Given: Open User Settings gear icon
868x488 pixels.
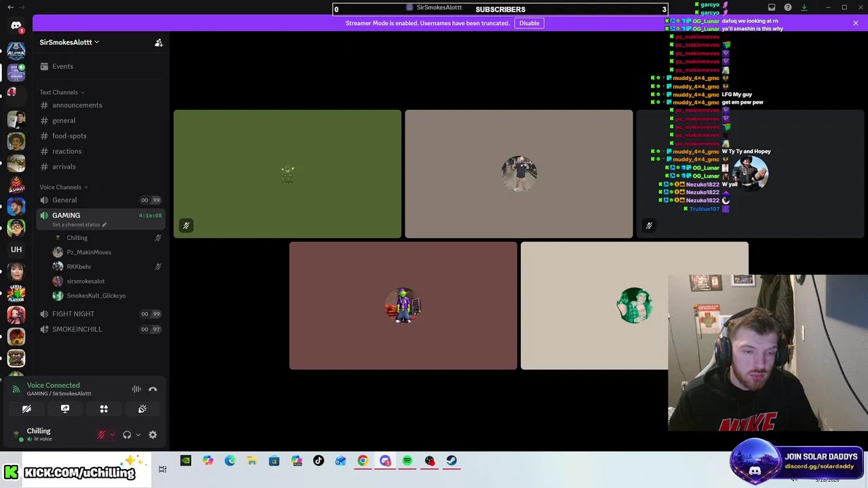Looking at the screenshot, I should (x=153, y=435).
